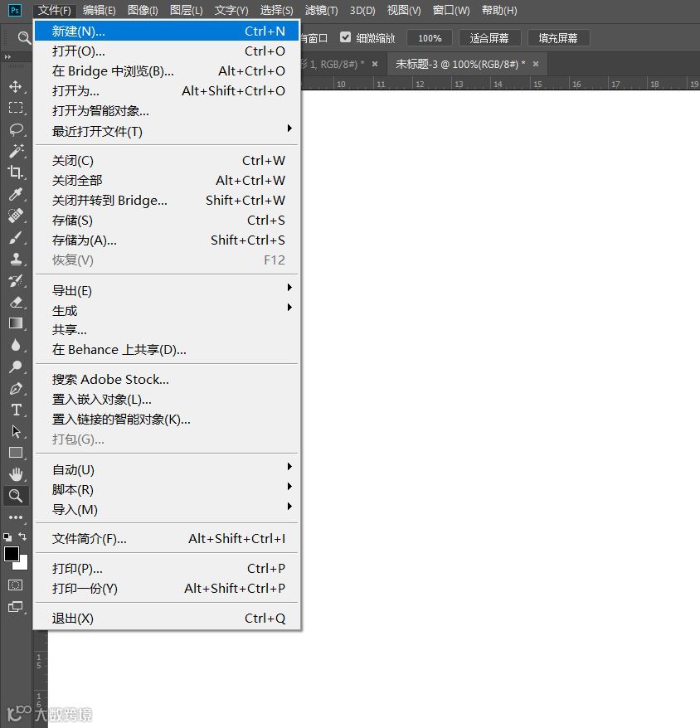Select the Brush tool
Screen dimensions: 700x728
(x=16, y=237)
